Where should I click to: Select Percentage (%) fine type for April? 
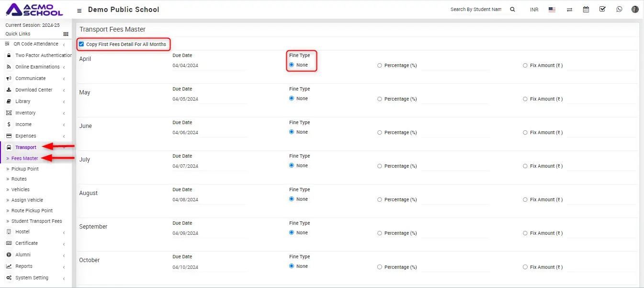380,66
